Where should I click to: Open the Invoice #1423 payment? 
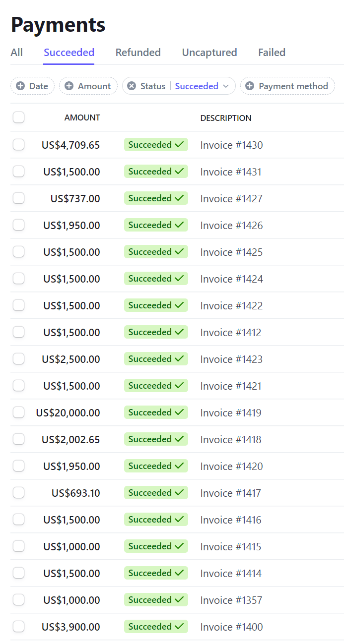pyautogui.click(x=231, y=359)
